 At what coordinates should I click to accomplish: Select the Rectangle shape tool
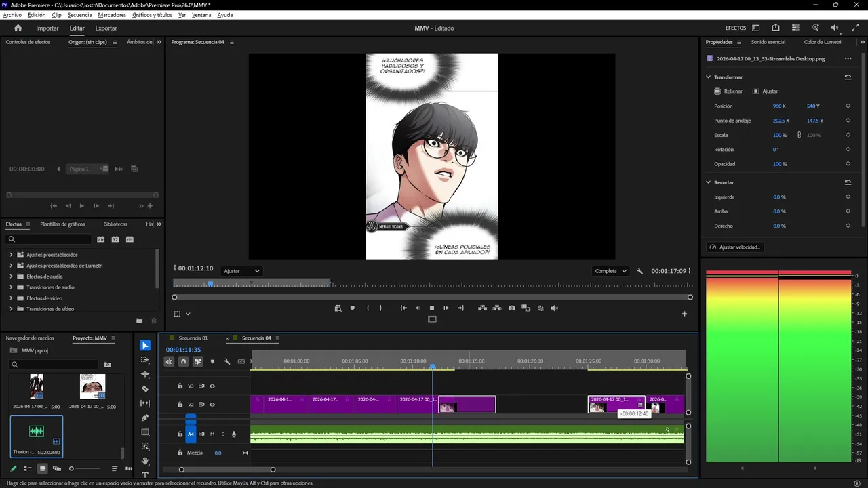point(145,432)
